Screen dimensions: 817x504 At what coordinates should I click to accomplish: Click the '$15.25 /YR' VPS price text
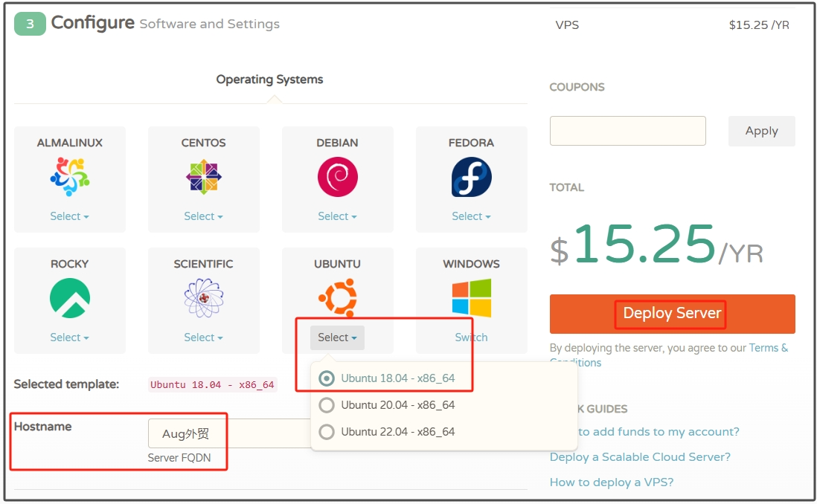(759, 25)
